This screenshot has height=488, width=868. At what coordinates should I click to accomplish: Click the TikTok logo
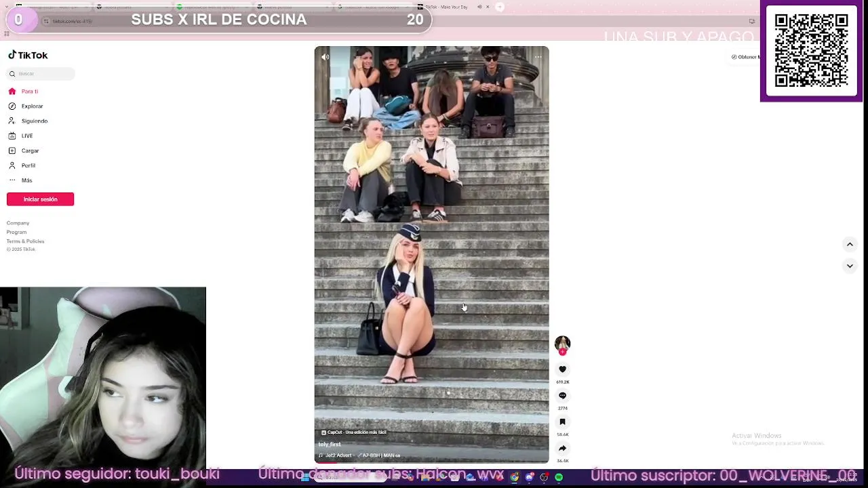click(28, 56)
